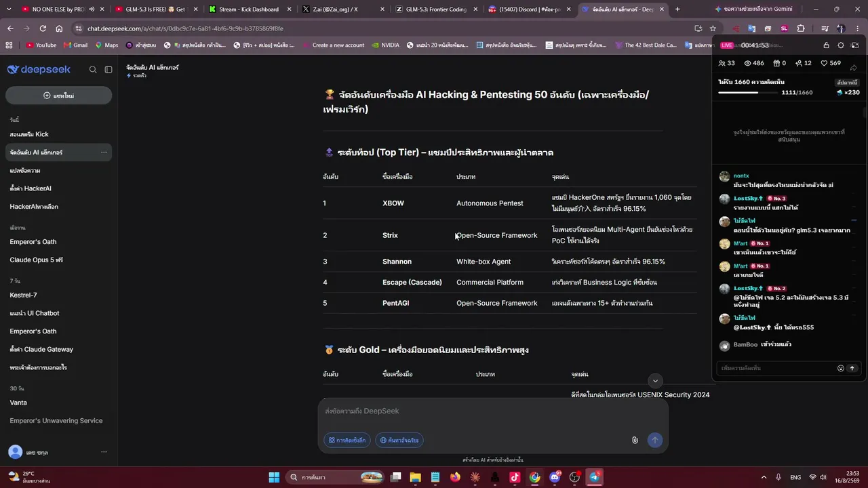Toggle the deep thinking mode chip
Viewport: 868px width, 488px height.
[x=347, y=440]
